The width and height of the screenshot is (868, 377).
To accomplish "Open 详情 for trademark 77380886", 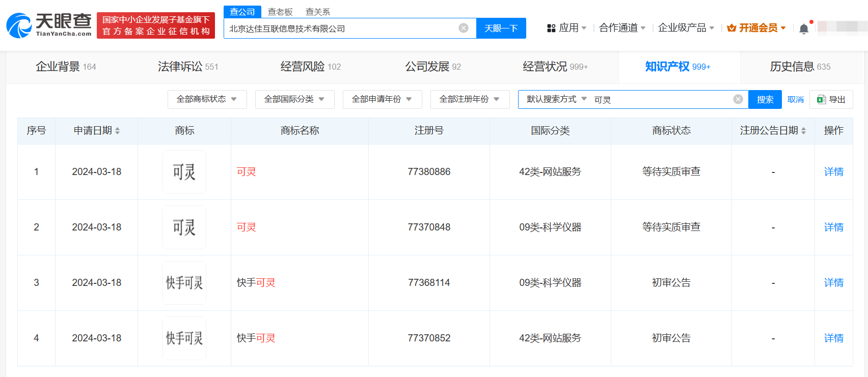I will tap(833, 172).
